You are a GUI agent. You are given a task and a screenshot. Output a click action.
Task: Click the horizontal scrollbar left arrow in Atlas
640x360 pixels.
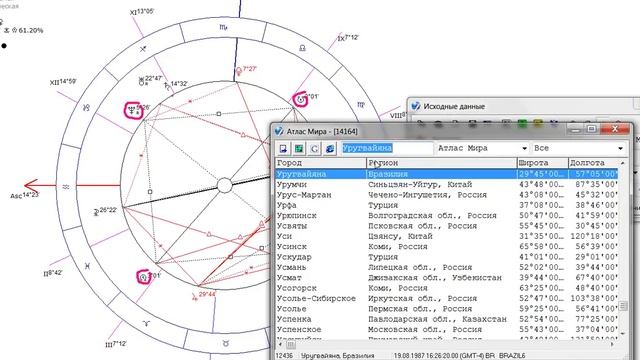pyautogui.click(x=280, y=344)
